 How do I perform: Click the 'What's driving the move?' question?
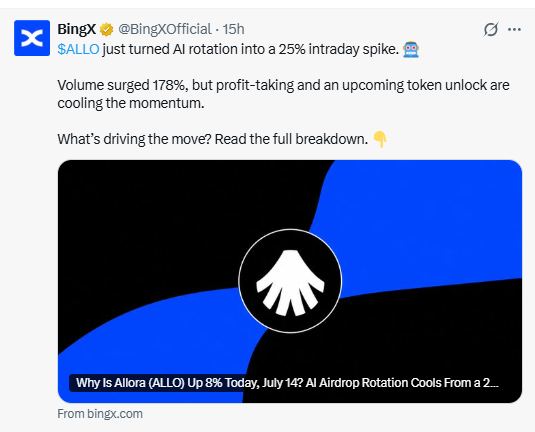(x=135, y=139)
